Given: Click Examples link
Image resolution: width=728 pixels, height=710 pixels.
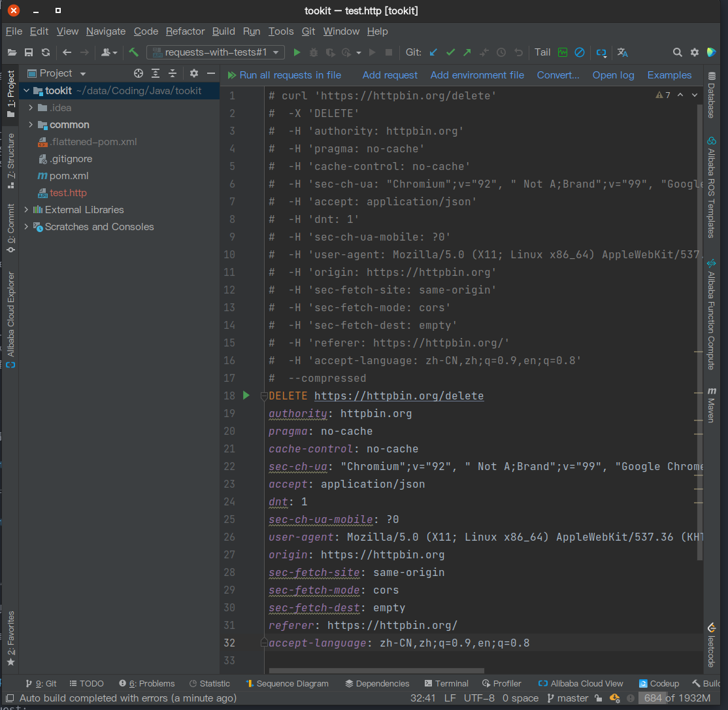Looking at the screenshot, I should coord(669,75).
